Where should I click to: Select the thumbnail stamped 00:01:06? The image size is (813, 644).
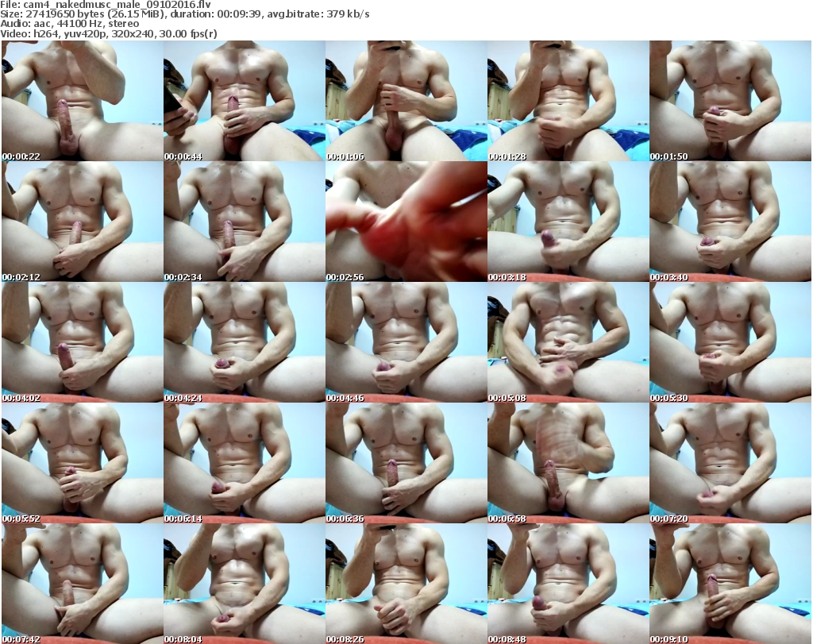[x=406, y=101]
